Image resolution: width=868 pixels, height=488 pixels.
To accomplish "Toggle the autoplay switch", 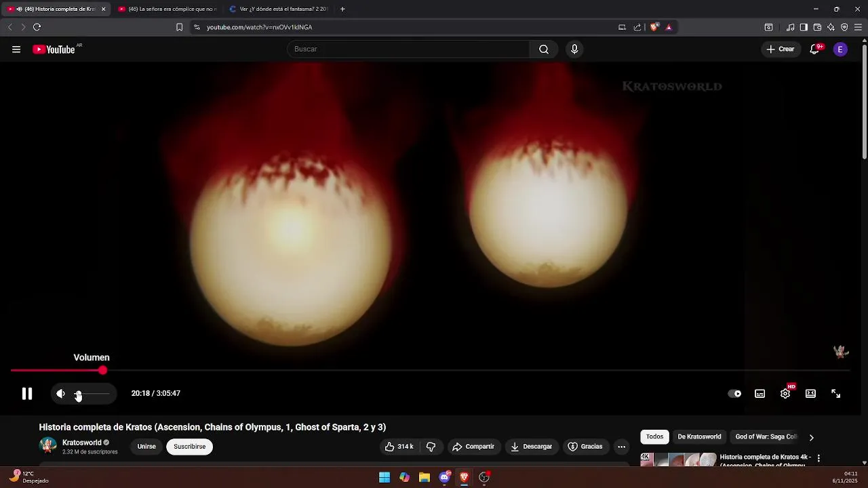I will click(734, 394).
